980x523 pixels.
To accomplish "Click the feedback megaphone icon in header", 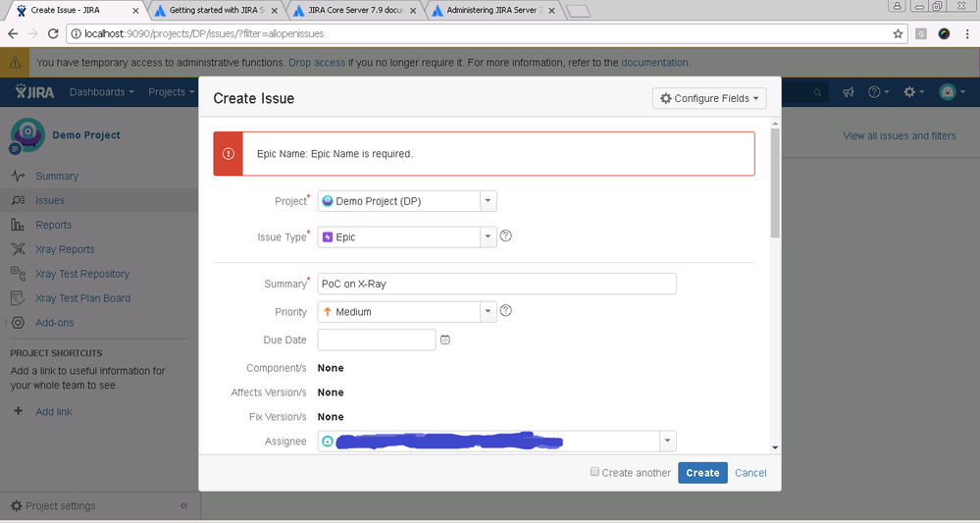I will (849, 92).
